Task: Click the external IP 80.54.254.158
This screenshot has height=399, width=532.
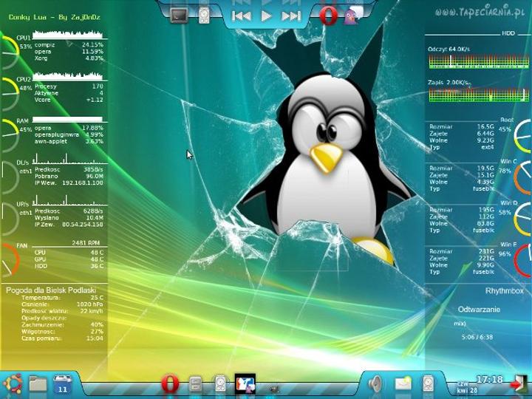Action: coord(83,225)
